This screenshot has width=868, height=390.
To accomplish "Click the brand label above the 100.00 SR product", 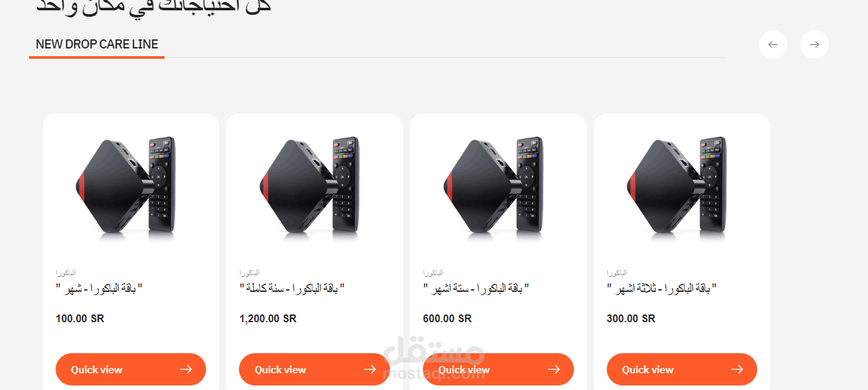I will pos(66,273).
